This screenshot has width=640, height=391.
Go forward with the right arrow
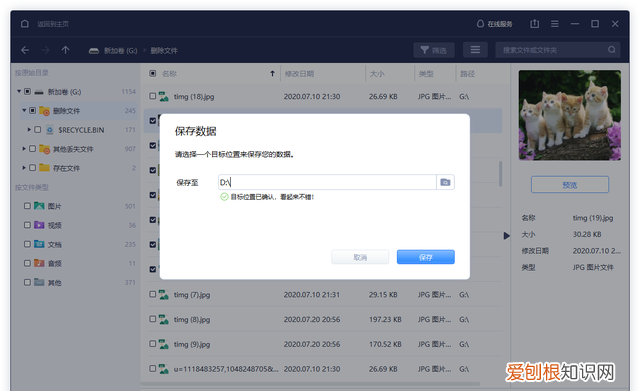(x=46, y=50)
